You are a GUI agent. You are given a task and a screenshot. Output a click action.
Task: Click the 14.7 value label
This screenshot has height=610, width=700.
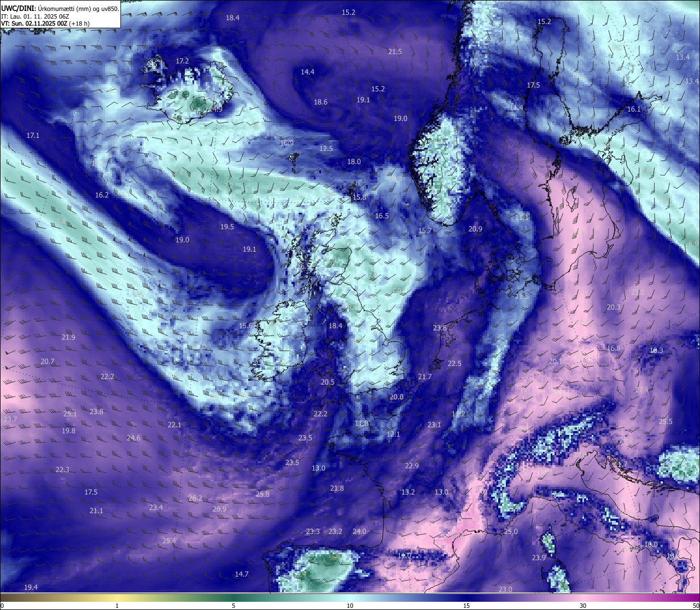click(x=242, y=574)
